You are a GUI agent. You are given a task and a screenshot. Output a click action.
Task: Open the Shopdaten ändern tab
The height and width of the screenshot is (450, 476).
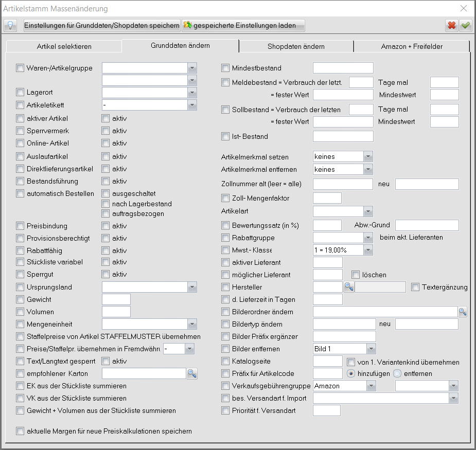click(296, 46)
